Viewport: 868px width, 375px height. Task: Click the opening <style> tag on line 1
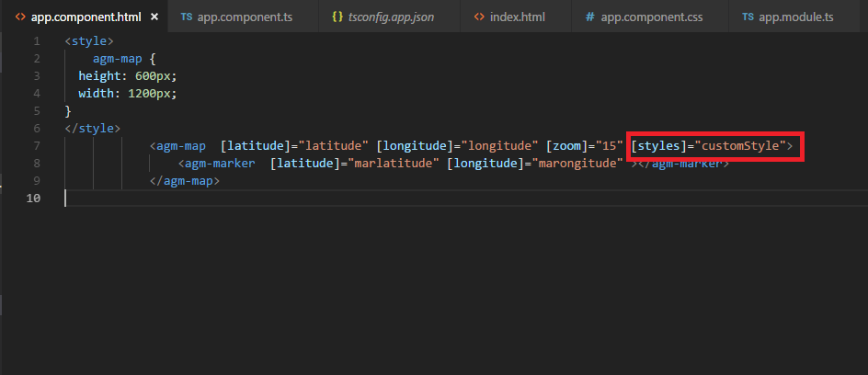(x=89, y=41)
